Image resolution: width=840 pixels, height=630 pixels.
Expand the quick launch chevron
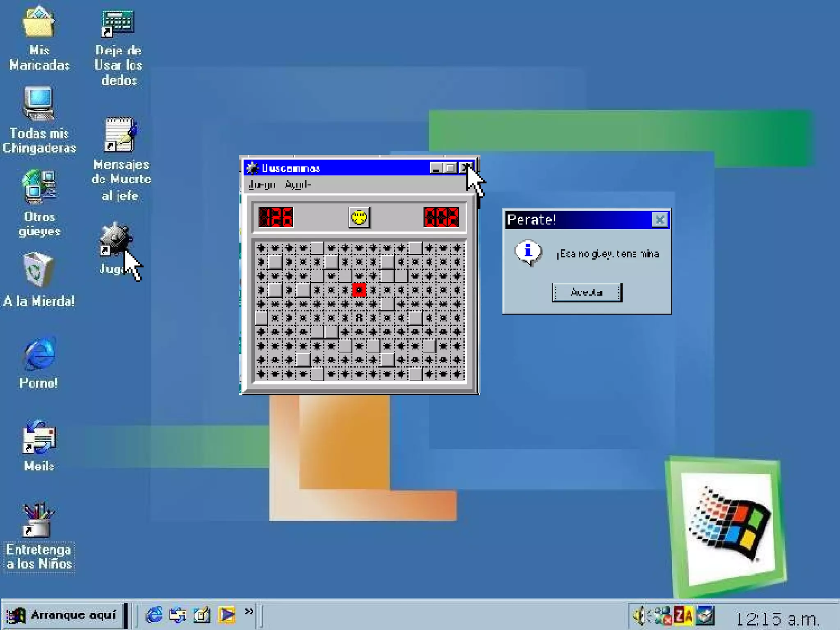point(249,611)
